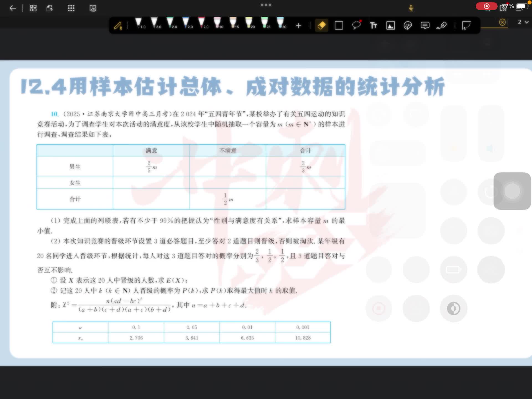Select the eraser tool

pyautogui.click(x=321, y=25)
